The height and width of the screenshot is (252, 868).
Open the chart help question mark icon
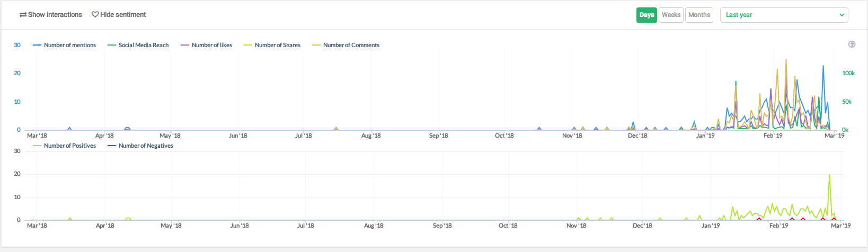(852, 44)
